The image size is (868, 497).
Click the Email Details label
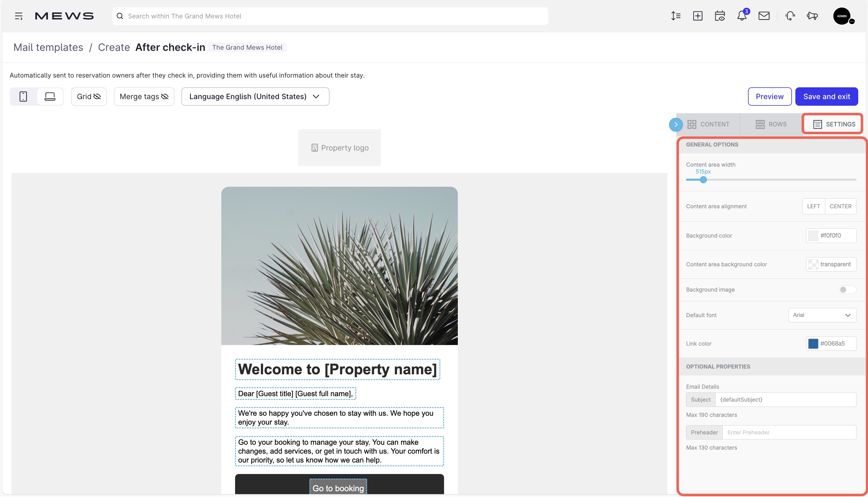click(x=702, y=387)
